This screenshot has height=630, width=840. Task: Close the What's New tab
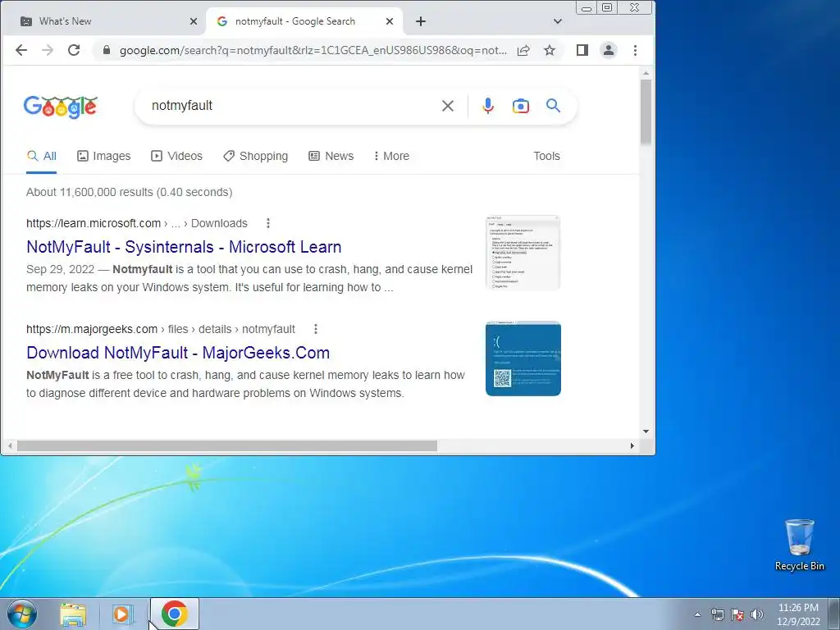click(194, 21)
